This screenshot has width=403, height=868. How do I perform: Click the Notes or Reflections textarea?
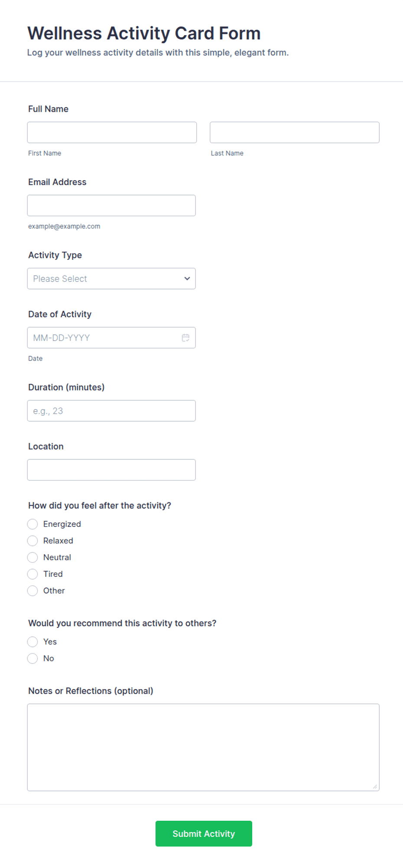point(203,748)
